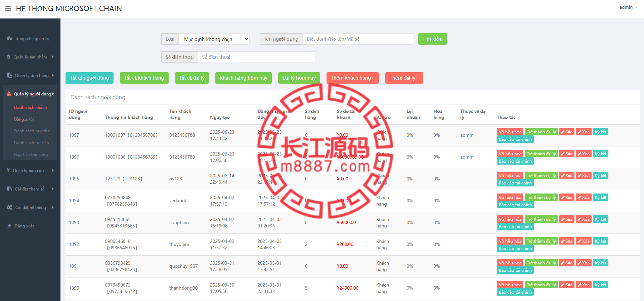Open Nạp tiền thủ công submenu
Screen dimensions: 644x301
[31, 155]
